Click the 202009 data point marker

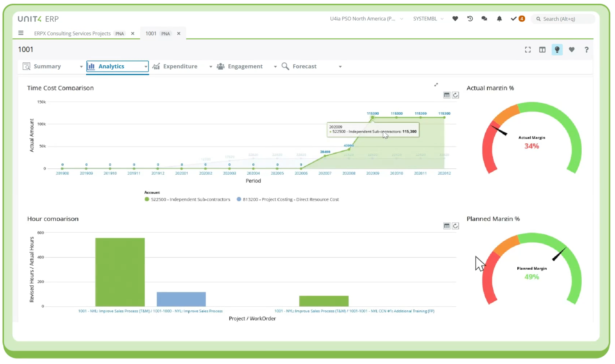[x=372, y=117]
